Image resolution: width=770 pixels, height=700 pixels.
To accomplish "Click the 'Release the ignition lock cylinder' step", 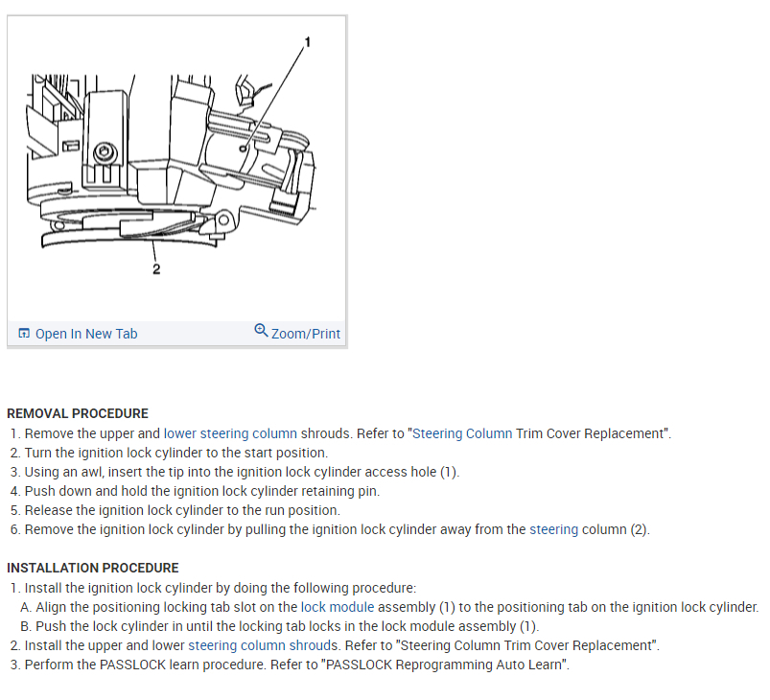I will tap(182, 510).
